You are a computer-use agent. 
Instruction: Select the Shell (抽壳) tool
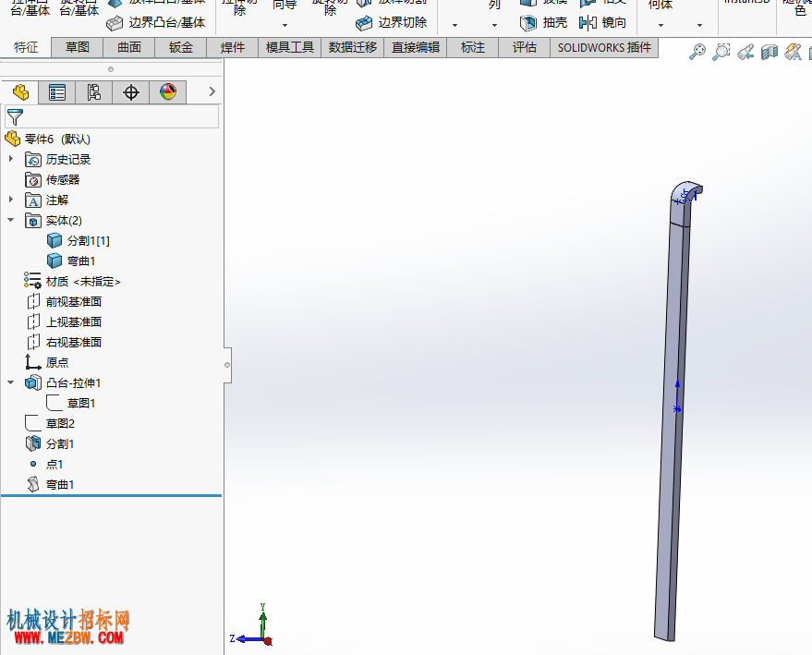pos(543,22)
